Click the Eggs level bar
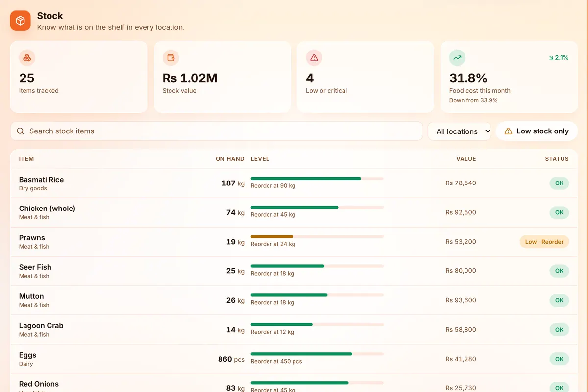 pyautogui.click(x=317, y=354)
